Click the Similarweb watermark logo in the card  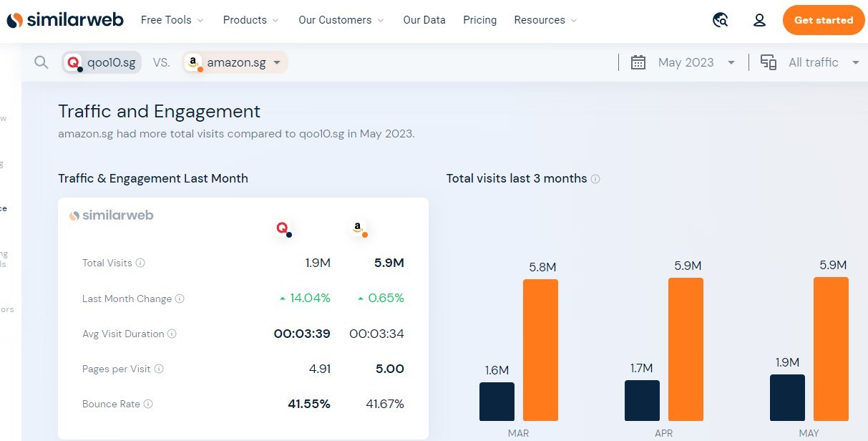(111, 215)
